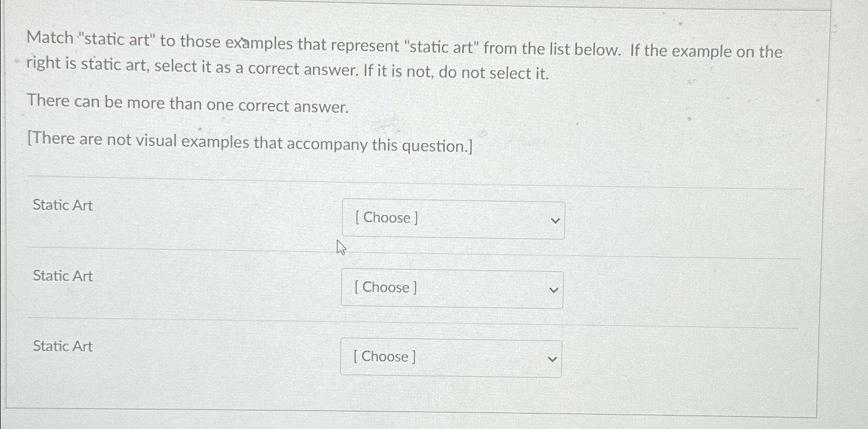Click the [Choose] text in the bottom dropdown

coord(383,357)
